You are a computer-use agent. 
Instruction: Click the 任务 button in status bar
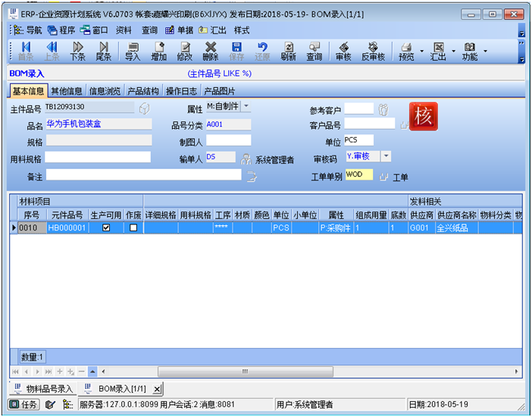tap(24, 405)
